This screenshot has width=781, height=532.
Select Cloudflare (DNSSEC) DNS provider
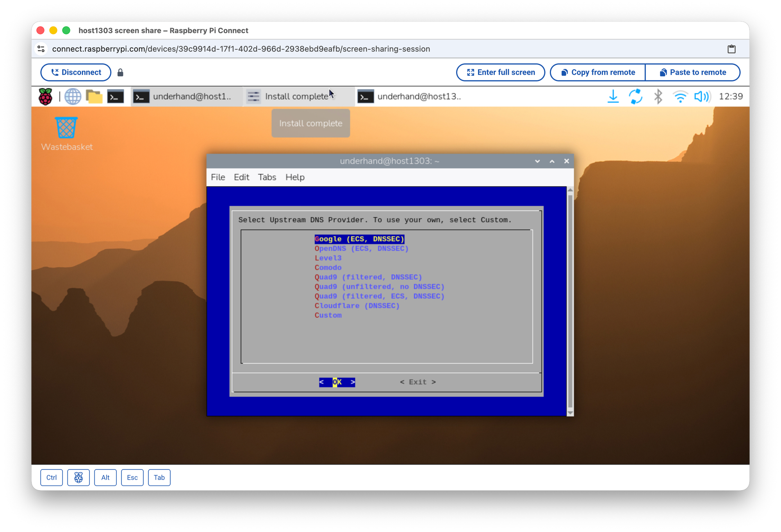coord(357,306)
